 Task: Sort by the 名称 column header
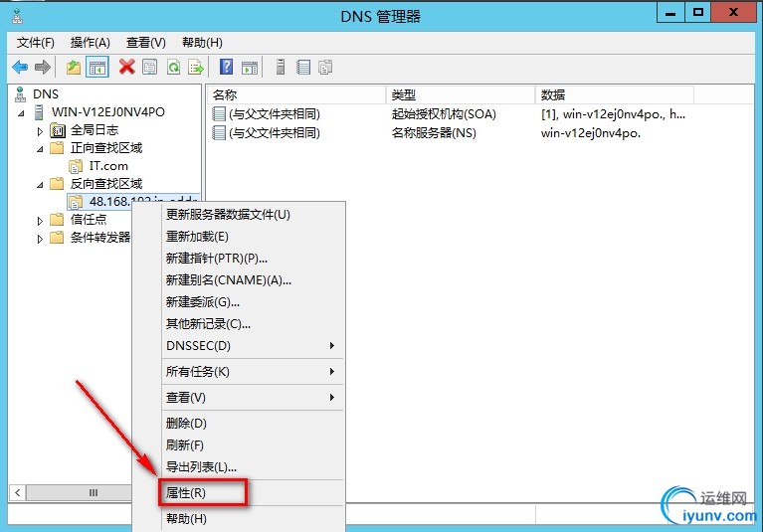[296, 94]
